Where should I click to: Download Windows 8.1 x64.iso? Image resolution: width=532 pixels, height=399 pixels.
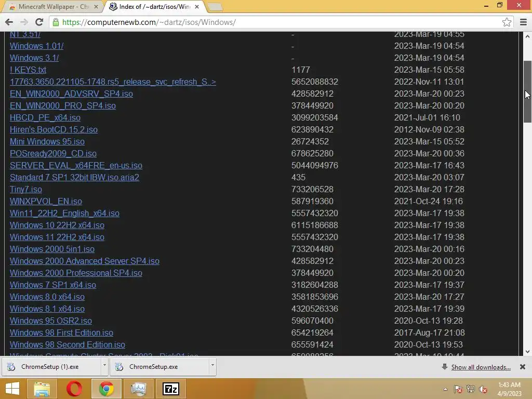[x=47, y=309]
